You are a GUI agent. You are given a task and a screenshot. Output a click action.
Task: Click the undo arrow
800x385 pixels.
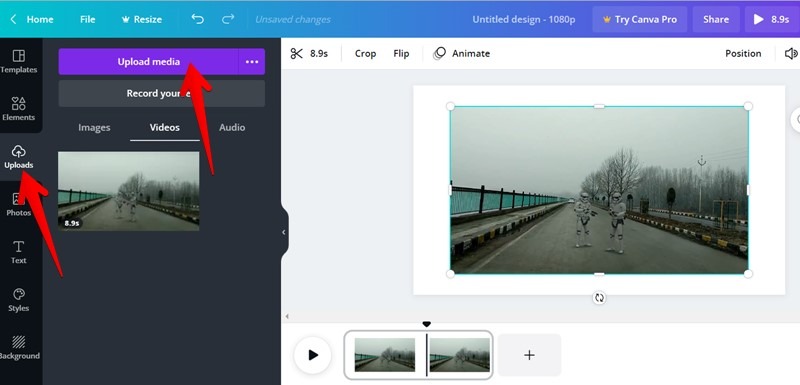197,19
